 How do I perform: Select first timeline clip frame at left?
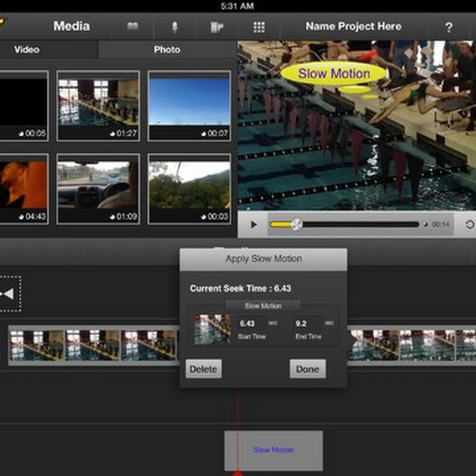36,346
